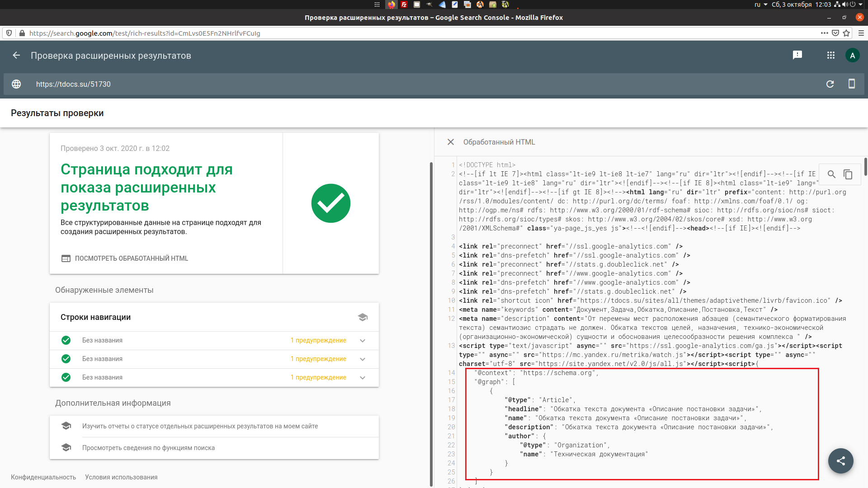
Task: Click the green checkmark result icon
Action: click(x=331, y=203)
